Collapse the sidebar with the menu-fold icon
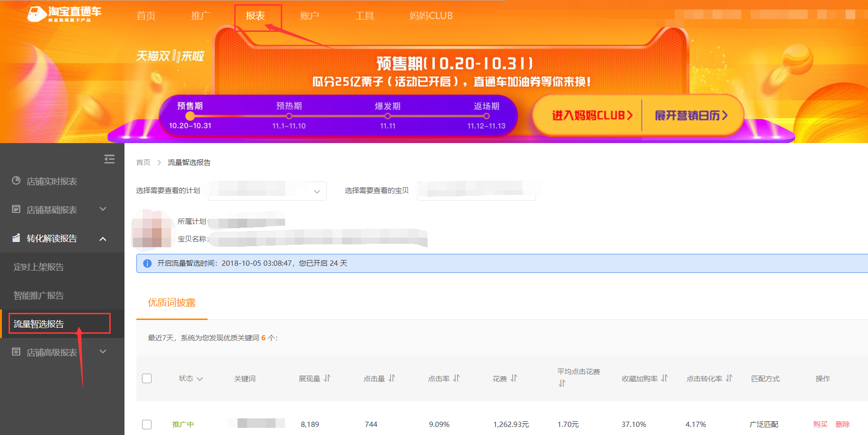Screen dimensions: 868x435 pos(109,159)
